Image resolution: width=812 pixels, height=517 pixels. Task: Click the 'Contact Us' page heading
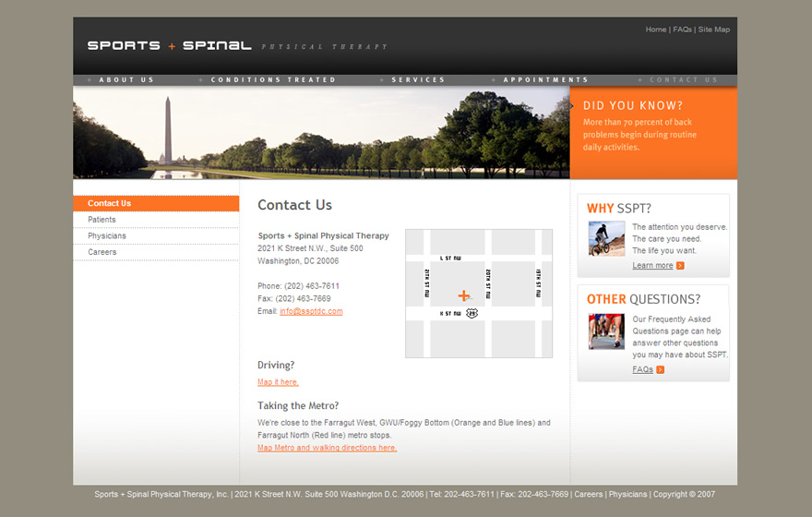[294, 205]
